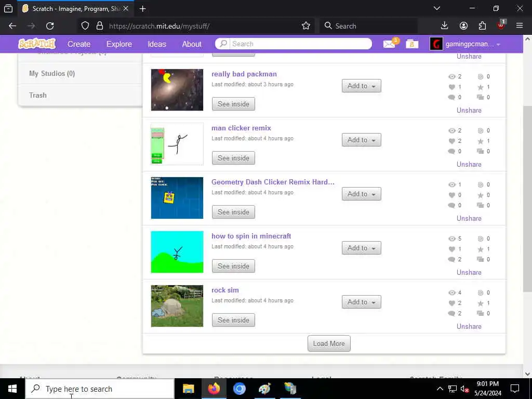The height and width of the screenshot is (399, 532).
Task: Click the magnifier icon in the Scratch search box
Action: click(x=223, y=44)
